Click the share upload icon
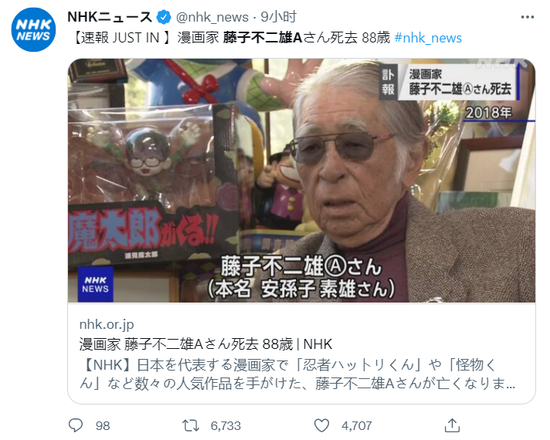The height and width of the screenshot is (440, 550). [x=452, y=425]
